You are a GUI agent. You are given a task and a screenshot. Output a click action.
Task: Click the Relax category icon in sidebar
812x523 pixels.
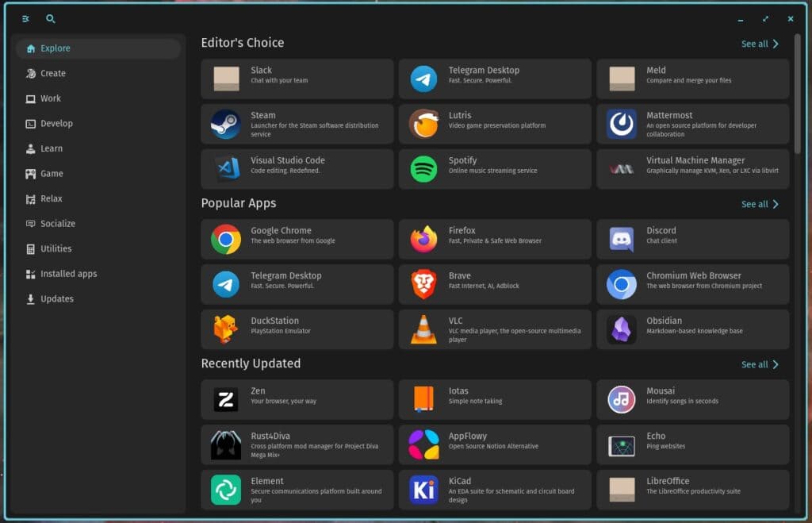tap(31, 199)
